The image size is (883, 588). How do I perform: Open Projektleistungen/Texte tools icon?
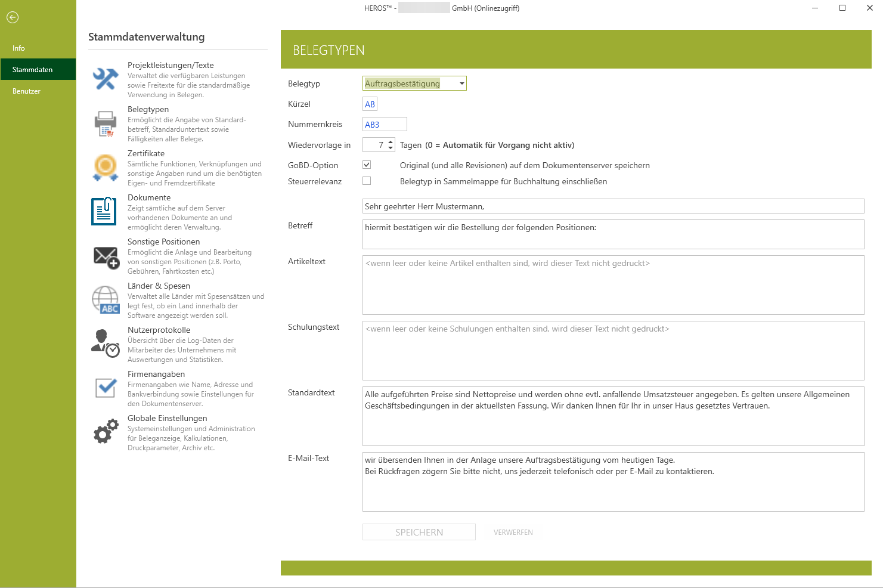click(106, 79)
